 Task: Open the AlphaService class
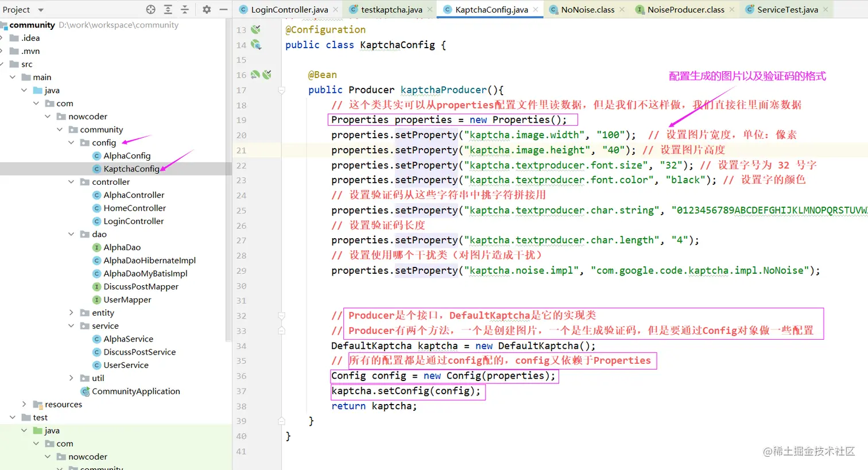[x=129, y=339]
